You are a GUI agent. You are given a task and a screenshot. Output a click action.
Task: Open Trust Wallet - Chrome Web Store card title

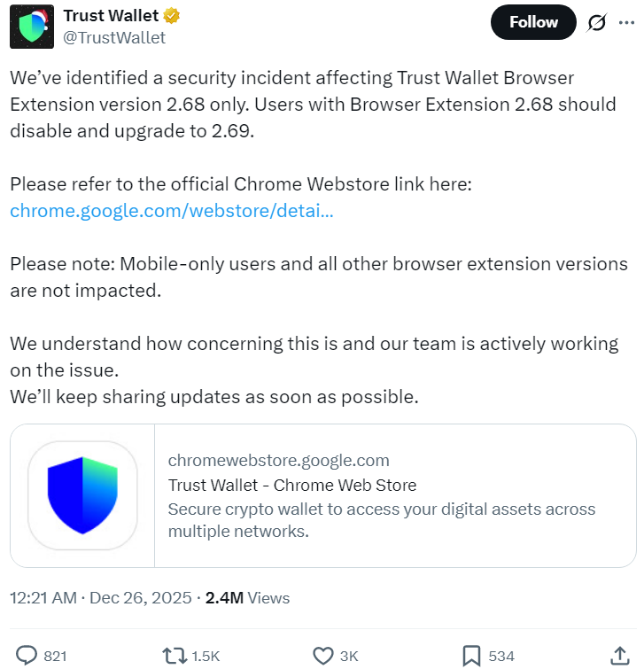(x=292, y=485)
